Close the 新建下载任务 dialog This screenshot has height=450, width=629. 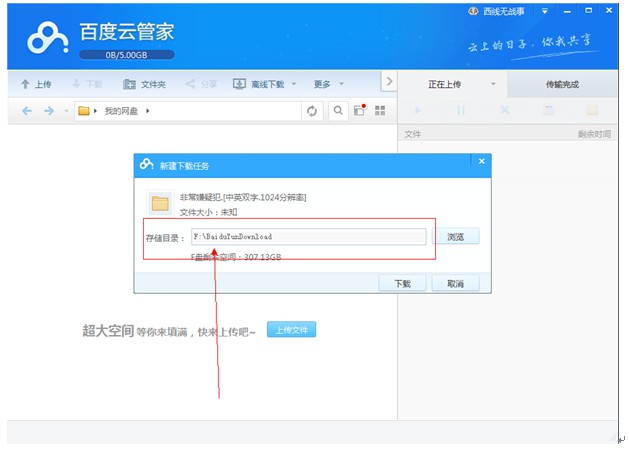[x=482, y=161]
